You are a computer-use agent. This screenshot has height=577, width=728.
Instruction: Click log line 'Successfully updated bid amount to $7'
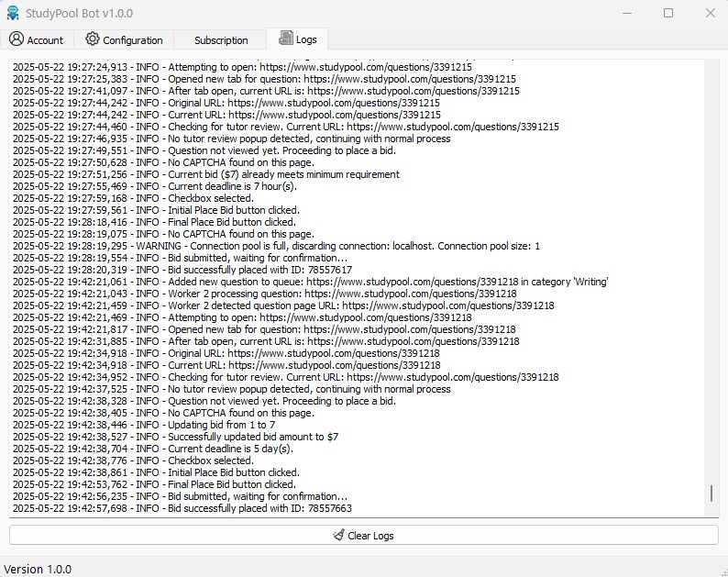[175, 437]
